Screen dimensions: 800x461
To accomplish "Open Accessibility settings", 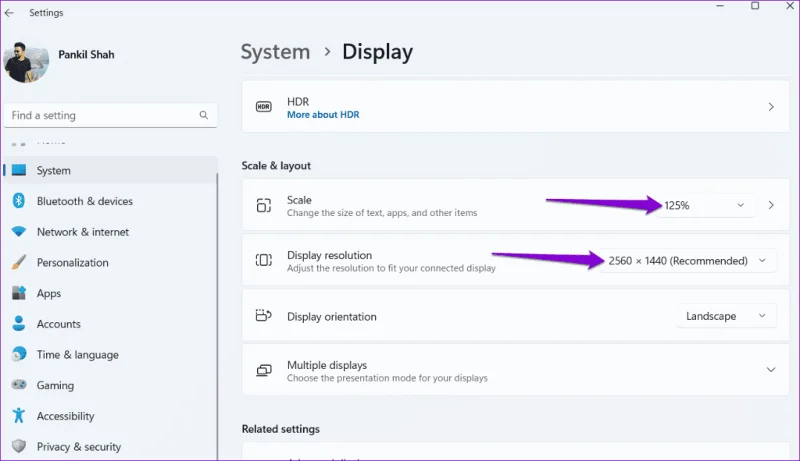I will tap(110, 416).
